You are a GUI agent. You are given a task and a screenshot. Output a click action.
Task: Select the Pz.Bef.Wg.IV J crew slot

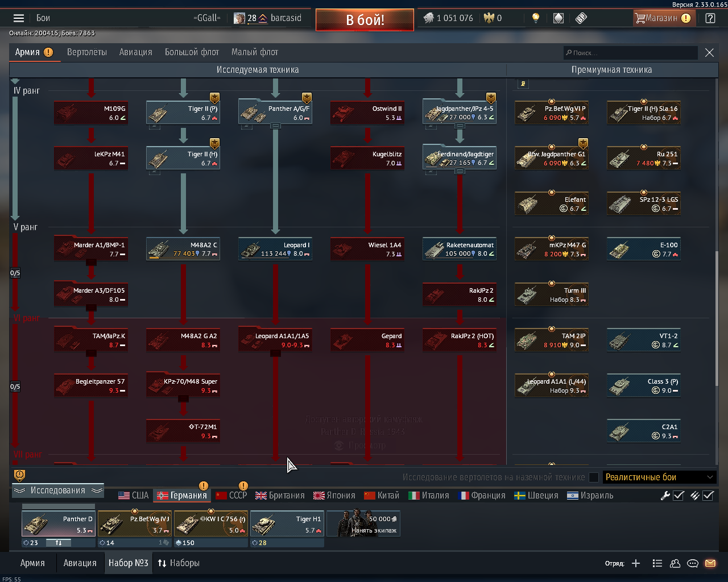pos(135,523)
